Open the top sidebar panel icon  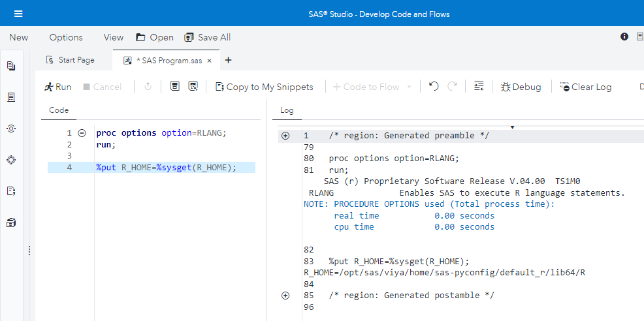click(11, 66)
